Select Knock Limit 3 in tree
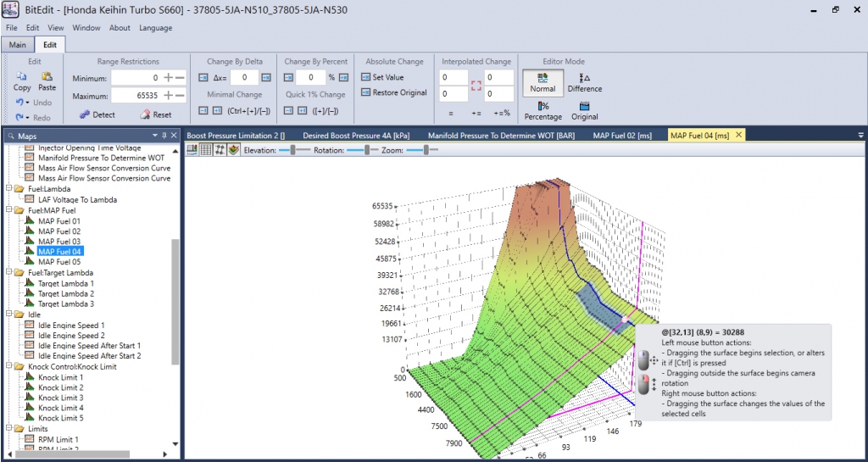The image size is (868, 462). [x=61, y=398]
